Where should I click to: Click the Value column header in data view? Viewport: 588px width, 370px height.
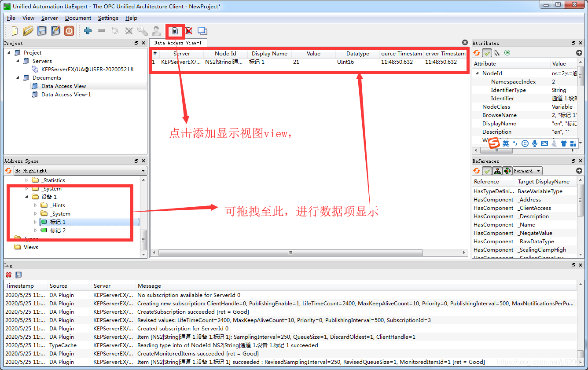[313, 54]
